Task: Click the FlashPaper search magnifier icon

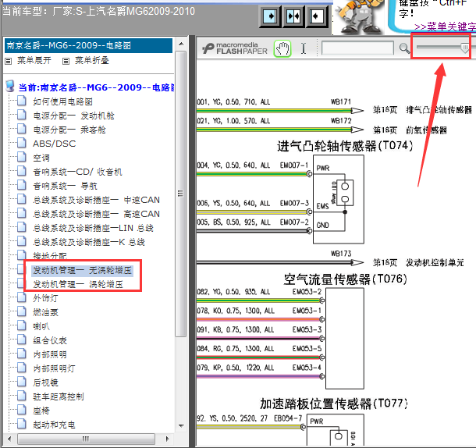Action: (404, 48)
